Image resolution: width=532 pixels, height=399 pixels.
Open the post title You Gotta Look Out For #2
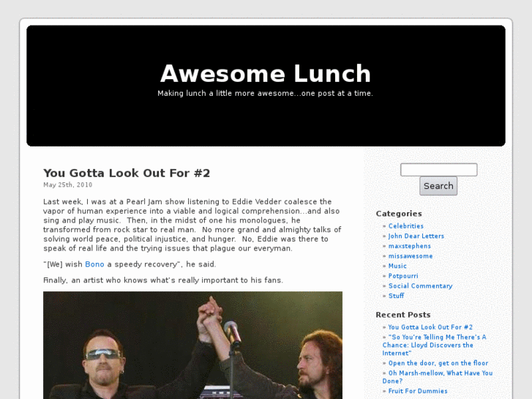pyautogui.click(x=127, y=173)
